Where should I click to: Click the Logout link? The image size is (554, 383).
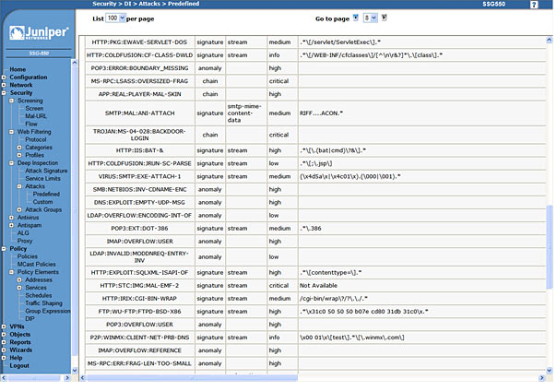pos(19,365)
